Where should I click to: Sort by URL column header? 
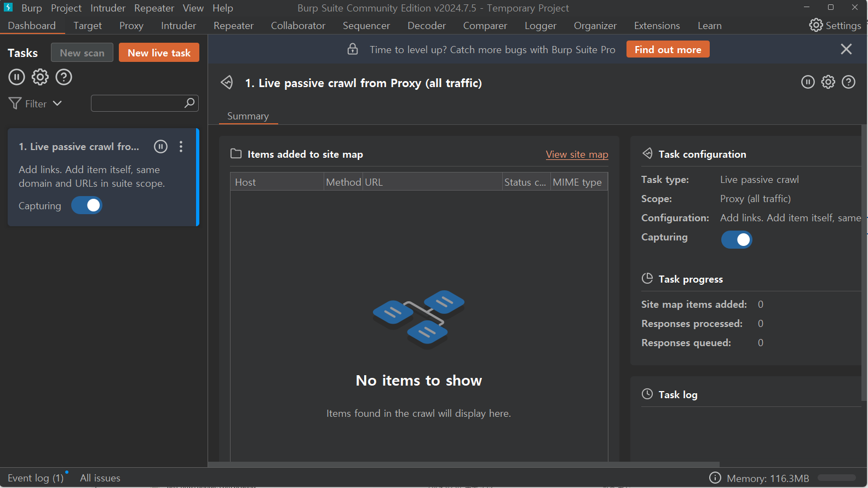click(433, 182)
